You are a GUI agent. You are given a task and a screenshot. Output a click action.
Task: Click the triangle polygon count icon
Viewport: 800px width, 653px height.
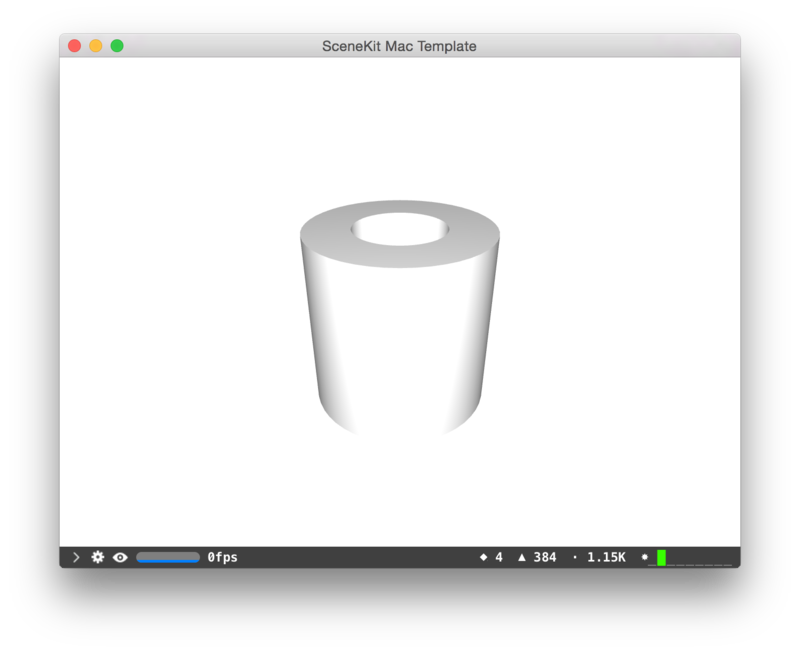(521, 558)
